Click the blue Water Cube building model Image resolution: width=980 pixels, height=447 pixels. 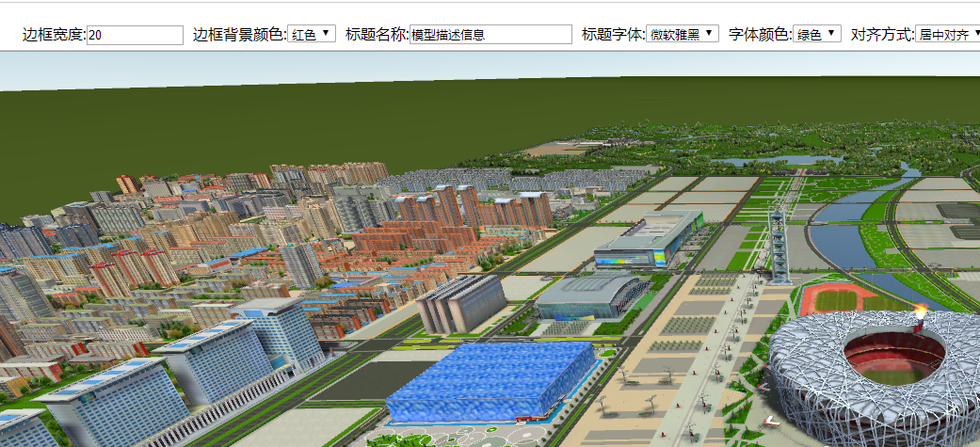click(x=490, y=381)
